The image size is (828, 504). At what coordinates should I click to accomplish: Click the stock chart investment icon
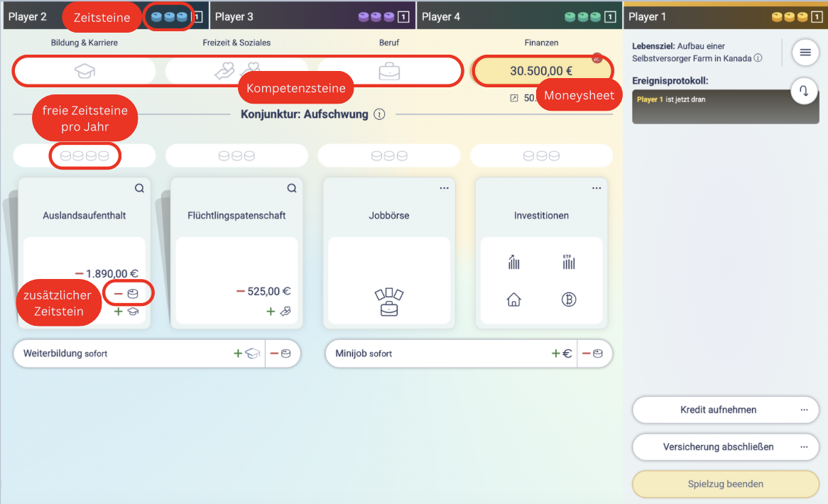[514, 263]
